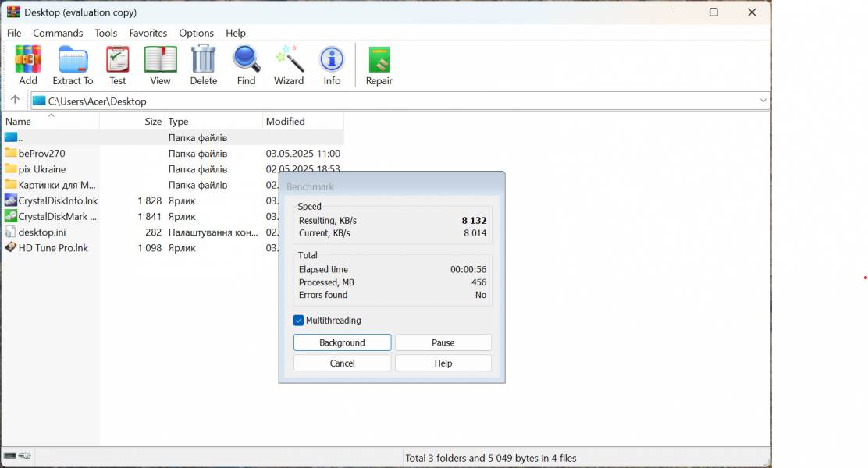The height and width of the screenshot is (468, 868).
Task: Click the '03.05.2025 11:00' modified date
Action: (x=303, y=153)
